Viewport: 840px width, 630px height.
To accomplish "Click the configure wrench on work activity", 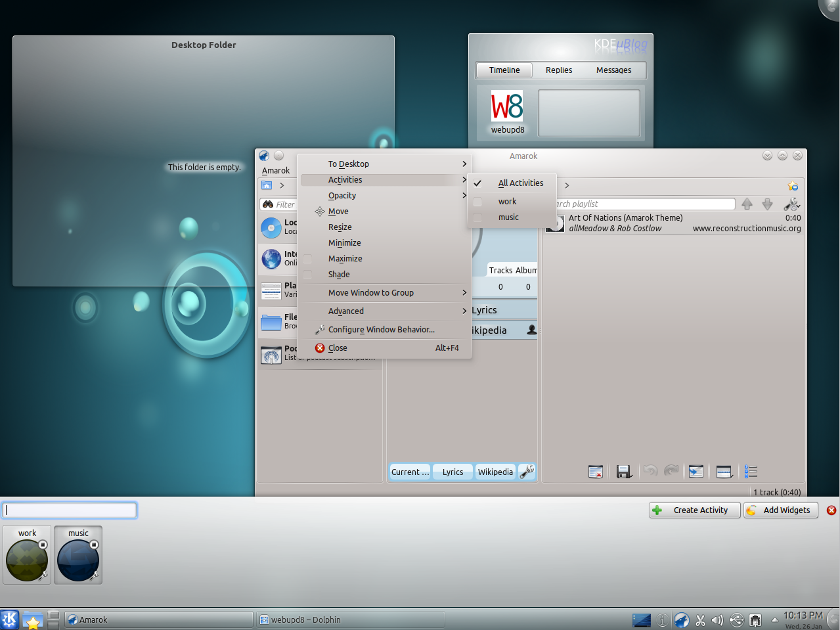I will [43, 575].
